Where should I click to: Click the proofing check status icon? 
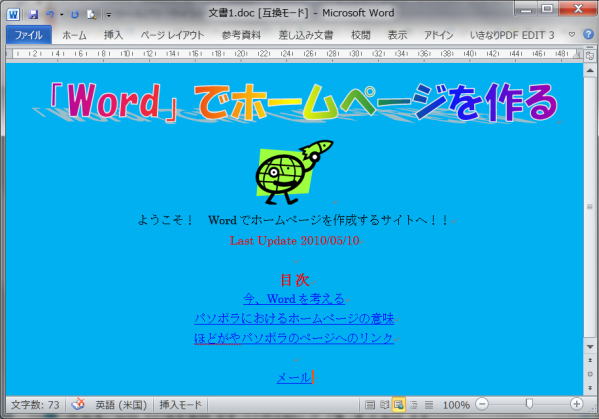78,404
